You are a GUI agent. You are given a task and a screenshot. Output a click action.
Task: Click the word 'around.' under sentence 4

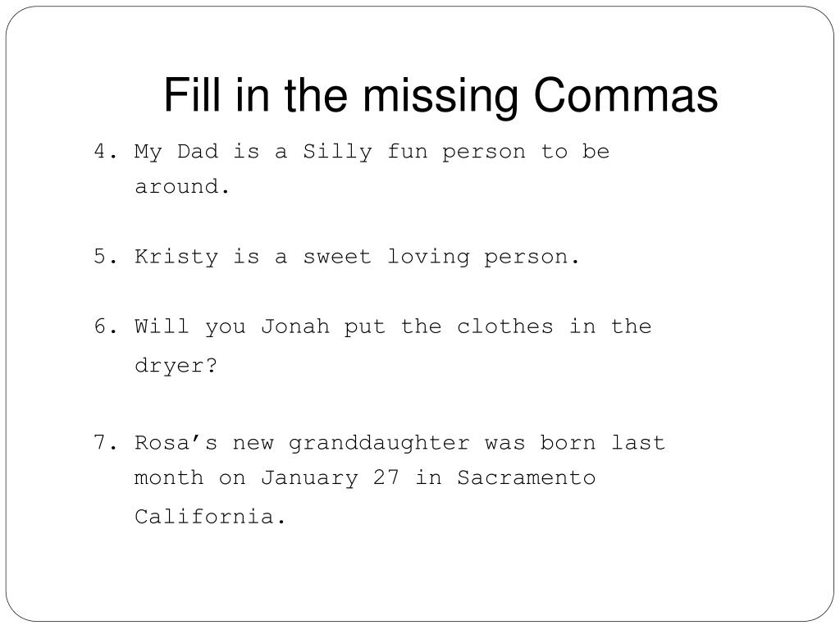(182, 186)
